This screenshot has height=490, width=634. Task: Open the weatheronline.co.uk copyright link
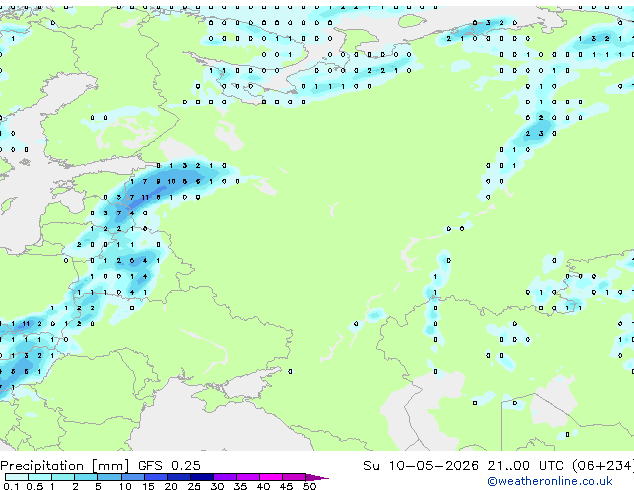[x=550, y=481]
